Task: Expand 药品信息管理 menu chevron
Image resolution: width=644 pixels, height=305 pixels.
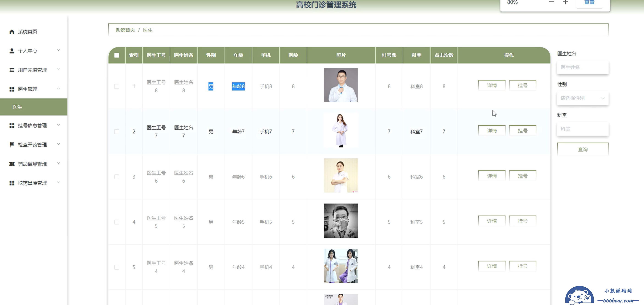Action: coord(58,163)
